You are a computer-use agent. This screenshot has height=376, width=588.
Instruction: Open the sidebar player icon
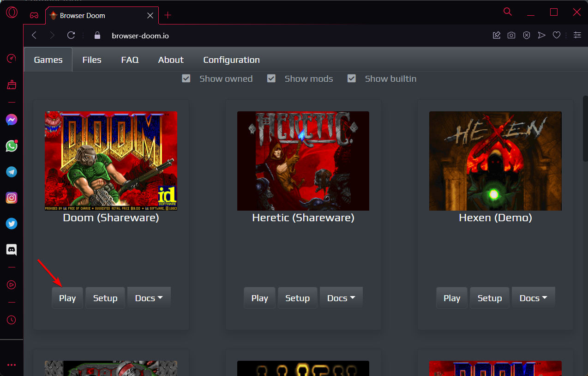[12, 285]
